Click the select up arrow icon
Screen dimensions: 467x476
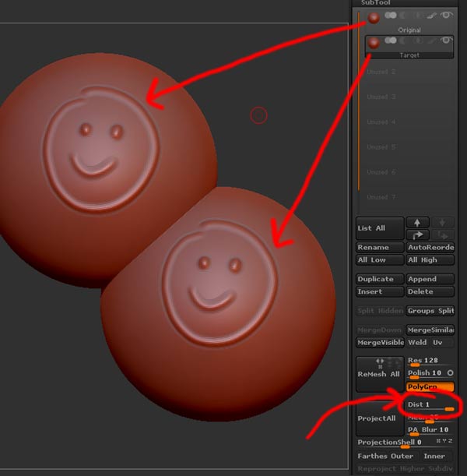(417, 223)
